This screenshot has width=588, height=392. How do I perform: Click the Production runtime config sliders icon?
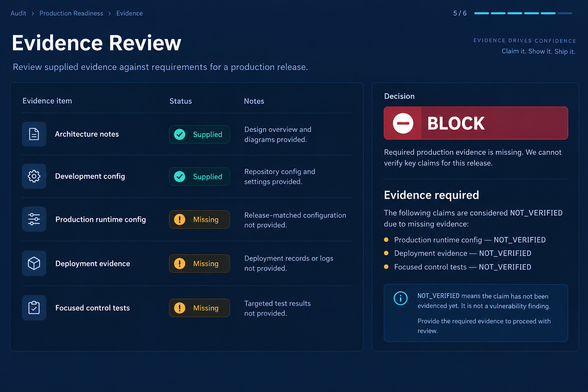(34, 219)
